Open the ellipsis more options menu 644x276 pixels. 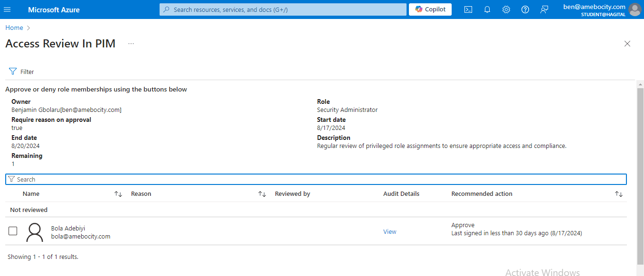point(131,44)
